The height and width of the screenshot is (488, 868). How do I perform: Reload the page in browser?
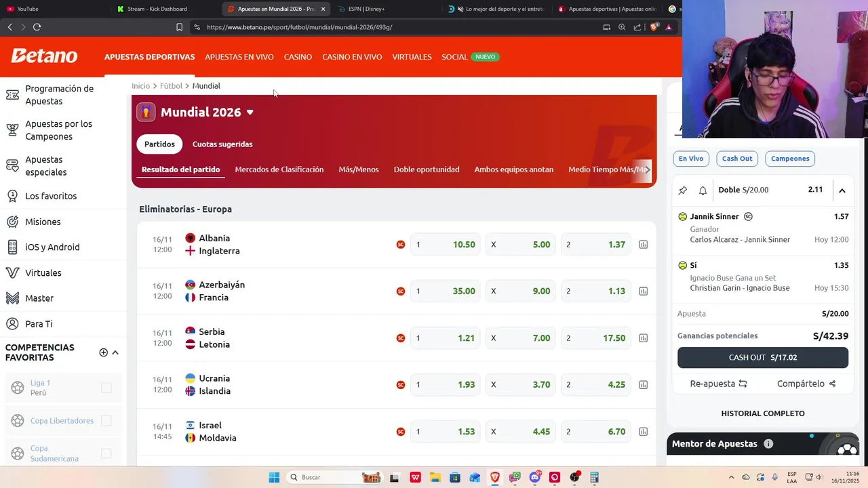[37, 27]
